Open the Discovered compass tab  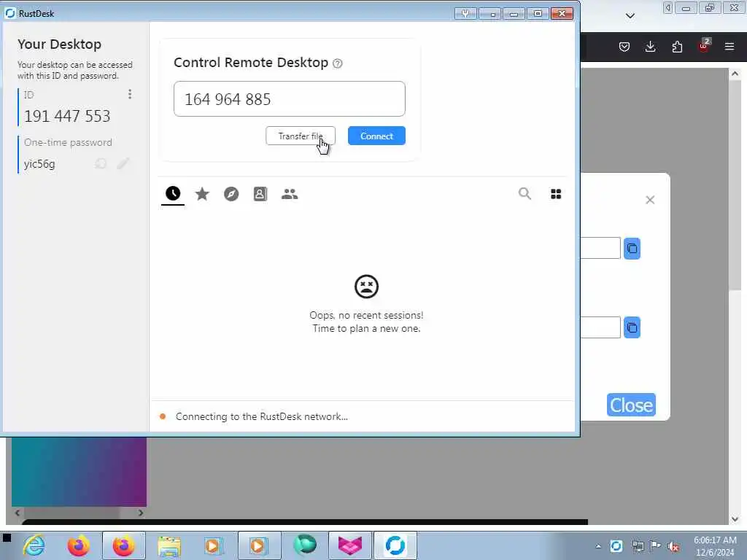231,194
